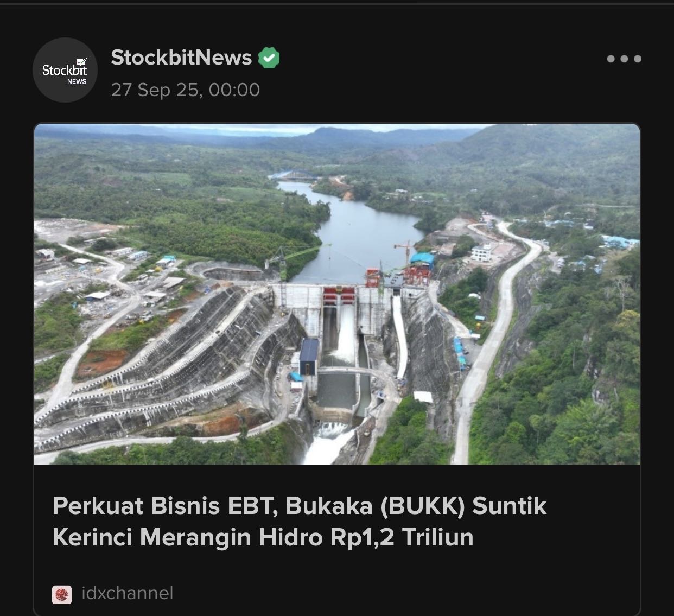Open the StockbitNews username profile link
The image size is (674, 616).
(181, 58)
